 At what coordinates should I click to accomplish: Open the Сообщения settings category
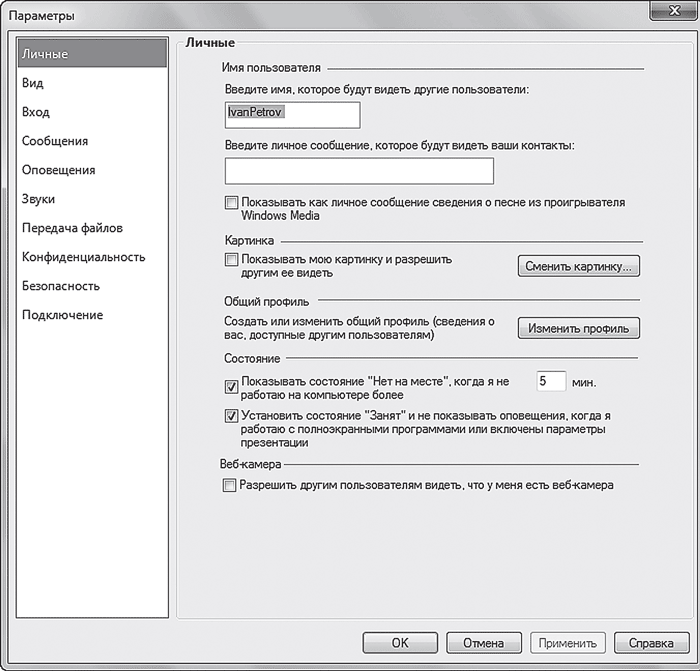55,141
